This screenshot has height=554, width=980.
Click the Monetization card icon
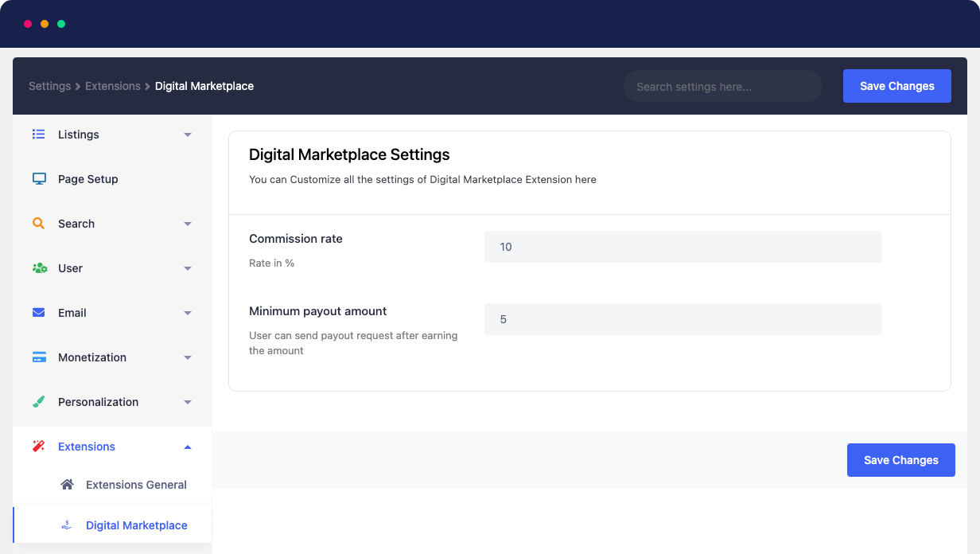tap(38, 357)
